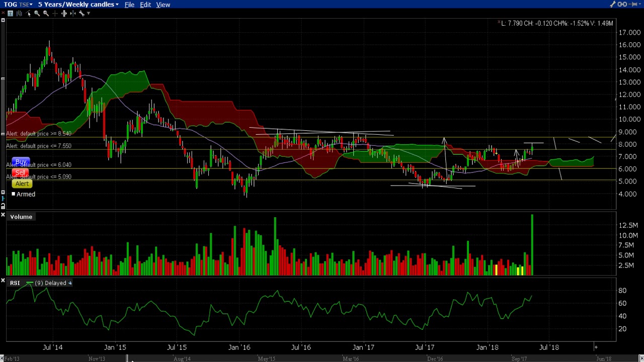The width and height of the screenshot is (644, 362).
Task: Click the blue Buy button
Action: pos(21,162)
